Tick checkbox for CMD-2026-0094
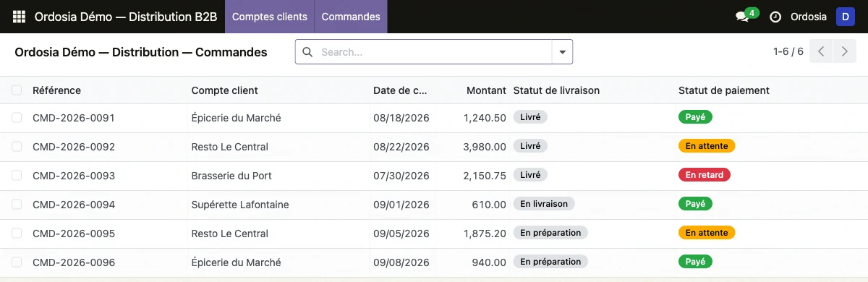 click(x=17, y=205)
